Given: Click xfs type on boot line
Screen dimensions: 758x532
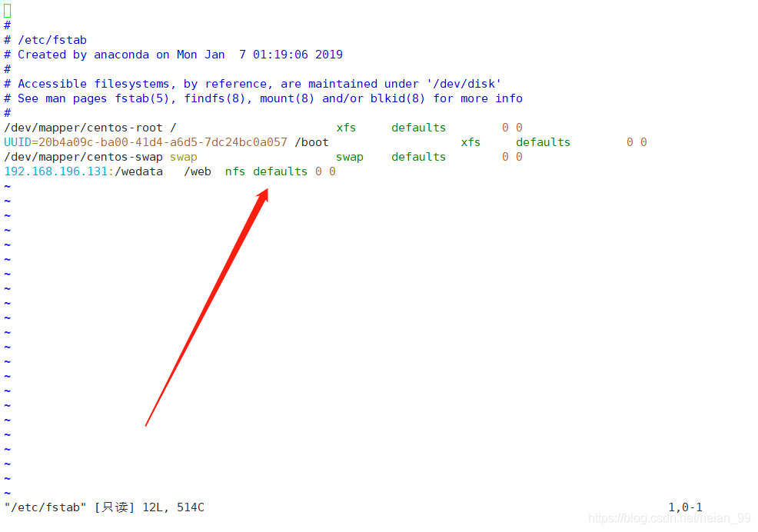Looking at the screenshot, I should coord(470,142).
